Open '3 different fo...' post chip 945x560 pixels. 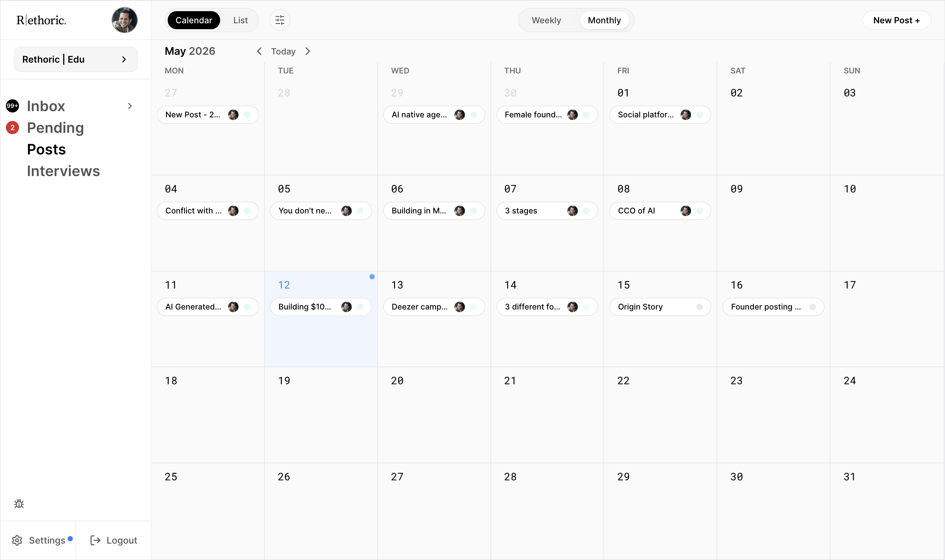click(547, 307)
